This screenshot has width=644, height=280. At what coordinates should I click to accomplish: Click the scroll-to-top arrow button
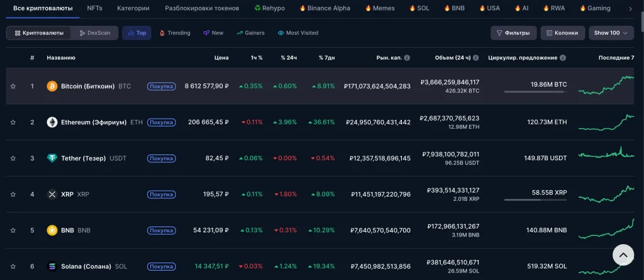[623, 255]
